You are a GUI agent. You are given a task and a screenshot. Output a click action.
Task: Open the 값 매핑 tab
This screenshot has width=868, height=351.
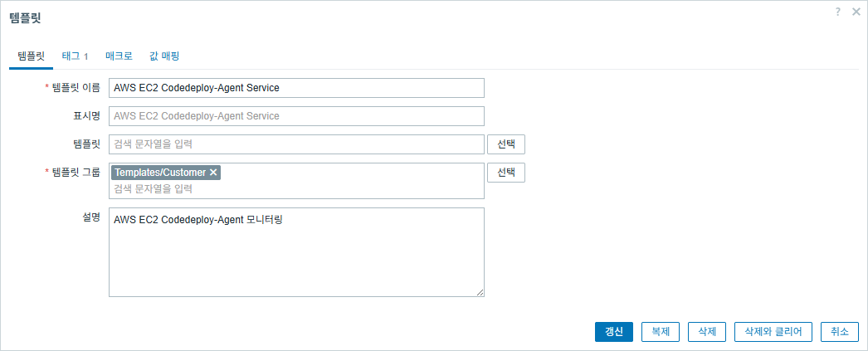point(164,56)
